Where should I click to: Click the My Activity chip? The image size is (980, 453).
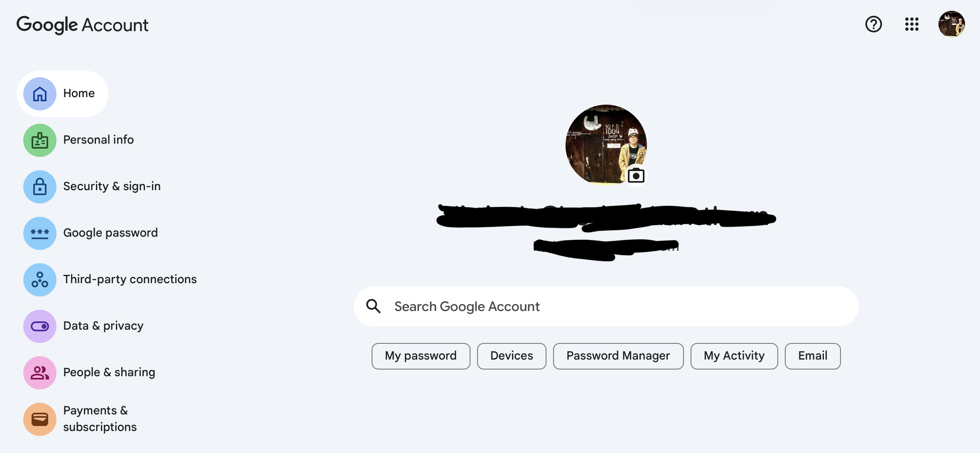pyautogui.click(x=734, y=355)
